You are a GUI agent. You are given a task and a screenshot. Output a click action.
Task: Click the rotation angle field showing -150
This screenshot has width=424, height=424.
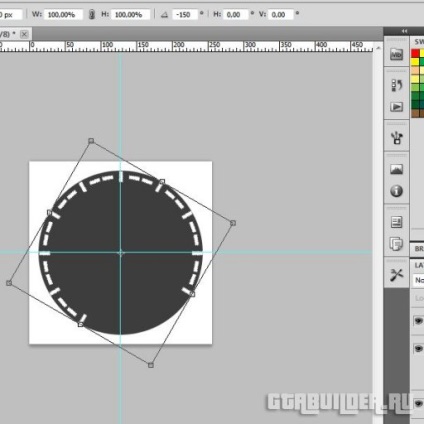185,15
